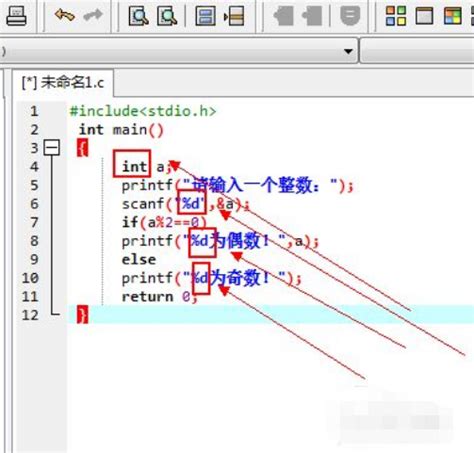Place cursor on the return 0 line
Viewport: 474px width, 453px height.
click(x=159, y=297)
